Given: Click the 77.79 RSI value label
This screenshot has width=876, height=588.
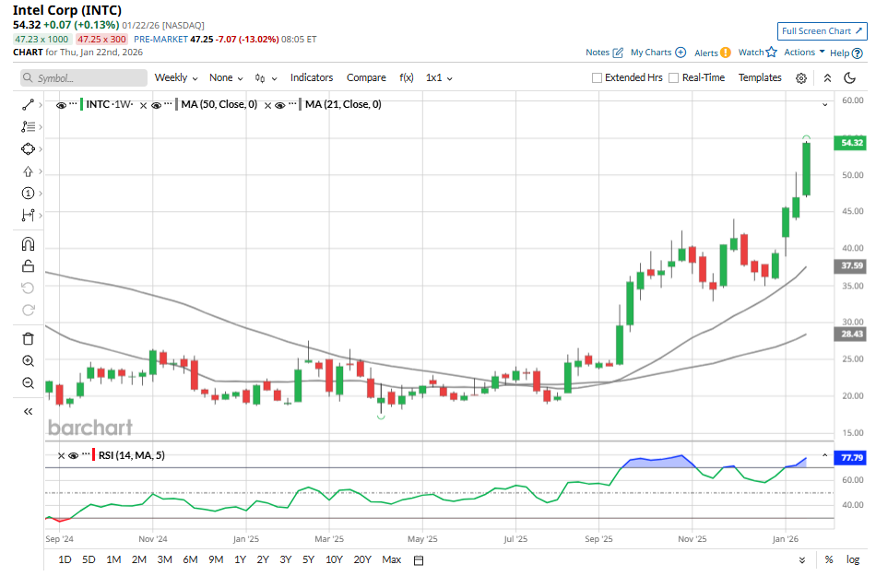Looking at the screenshot, I should click(x=850, y=458).
